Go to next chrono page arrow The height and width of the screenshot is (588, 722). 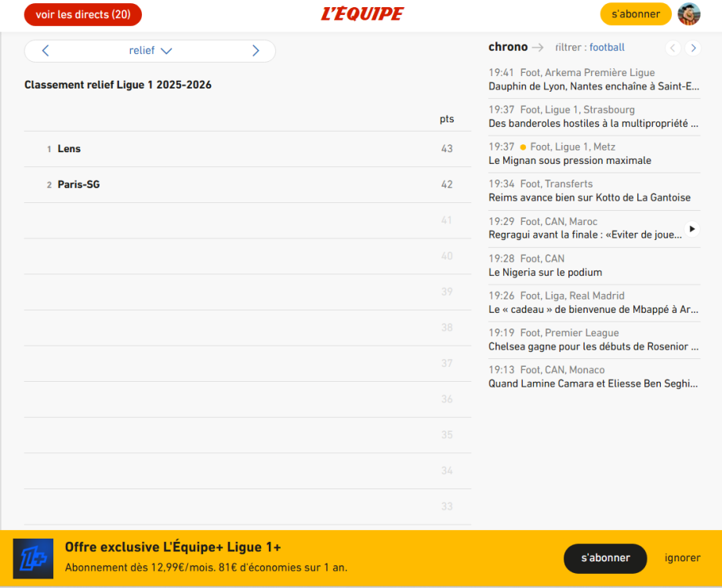(x=692, y=48)
